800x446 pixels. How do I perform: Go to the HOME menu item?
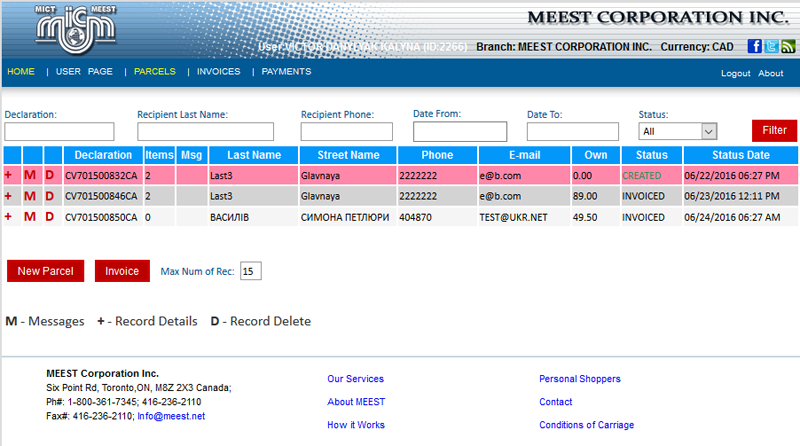(x=21, y=71)
